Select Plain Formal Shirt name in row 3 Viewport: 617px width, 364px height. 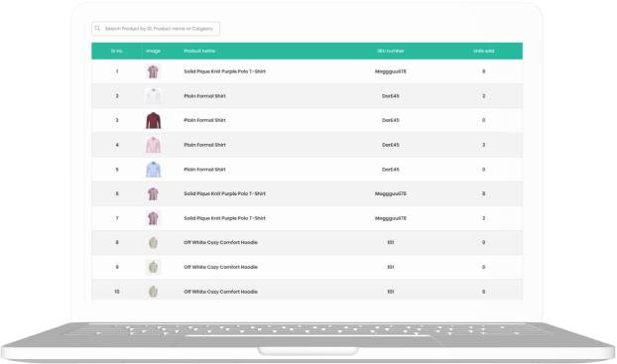click(204, 120)
